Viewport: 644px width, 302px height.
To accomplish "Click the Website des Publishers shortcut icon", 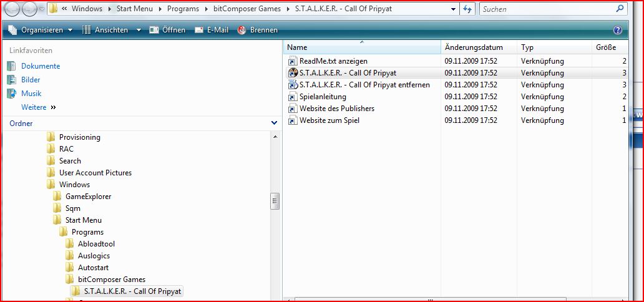I will click(293, 109).
